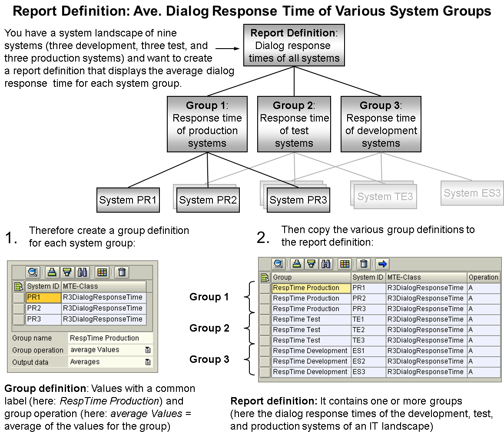Click the Group name field with RespTime Production
Viewport: 504px width, 434px height.
pyautogui.click(x=109, y=338)
